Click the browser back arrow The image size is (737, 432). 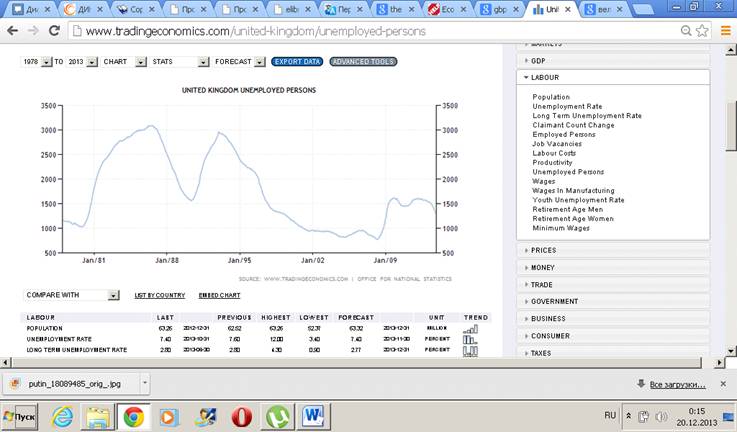(13, 31)
